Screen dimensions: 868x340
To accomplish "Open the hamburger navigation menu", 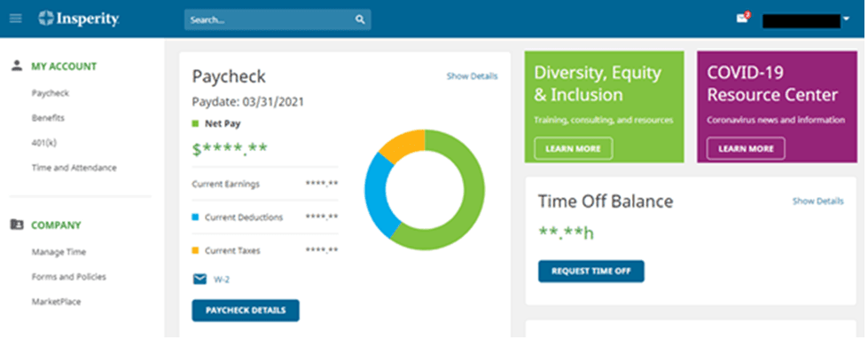I will click(x=15, y=19).
